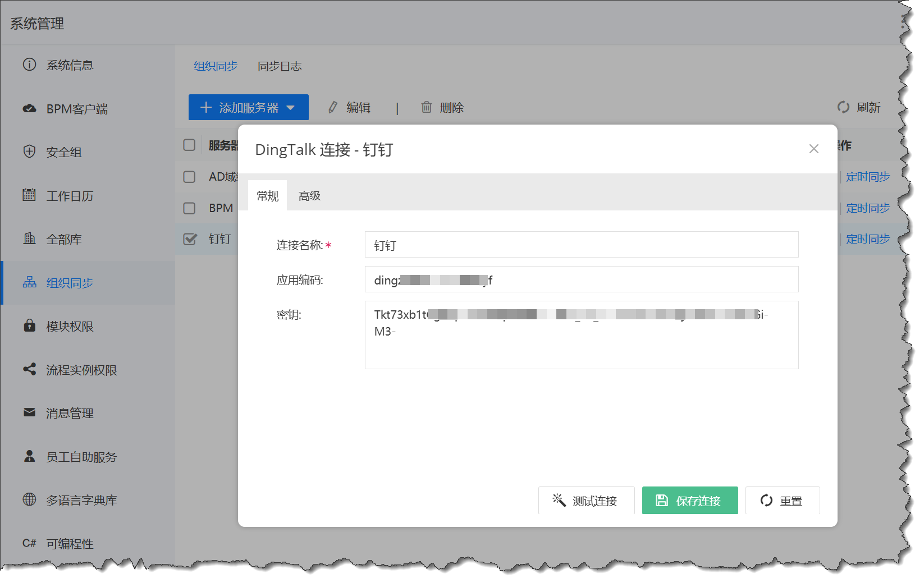Open the 同步日志 tab
Viewport: 924px width, 583px height.
click(x=280, y=66)
